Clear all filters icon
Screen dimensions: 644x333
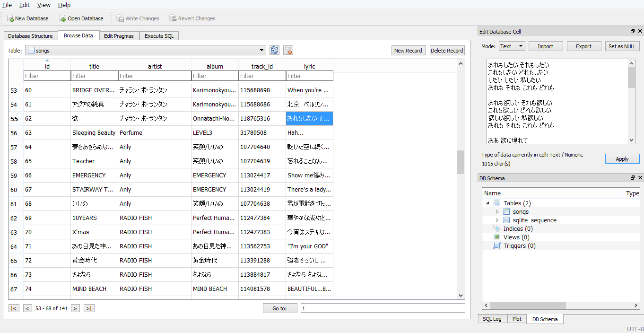point(288,50)
